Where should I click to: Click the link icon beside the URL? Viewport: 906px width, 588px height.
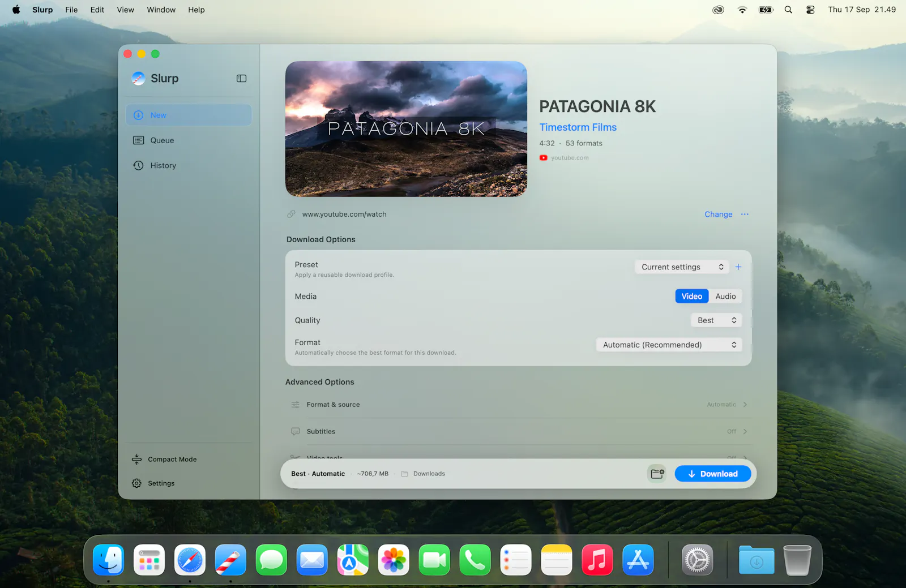pos(291,214)
